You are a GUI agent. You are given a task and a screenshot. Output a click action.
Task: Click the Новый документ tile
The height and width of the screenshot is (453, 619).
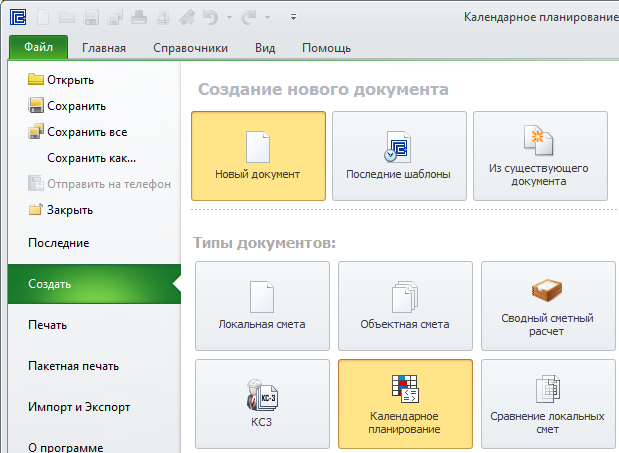(x=259, y=156)
